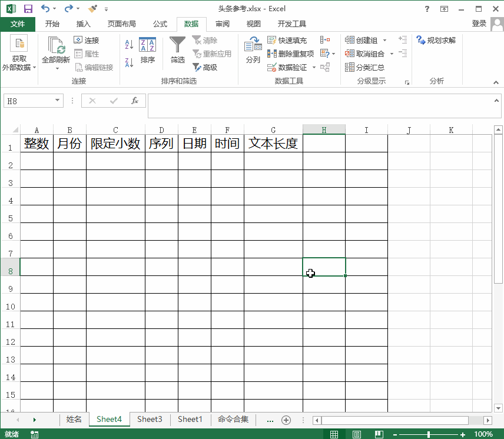Redo the last action
The image size is (504, 439).
pyautogui.click(x=68, y=9)
